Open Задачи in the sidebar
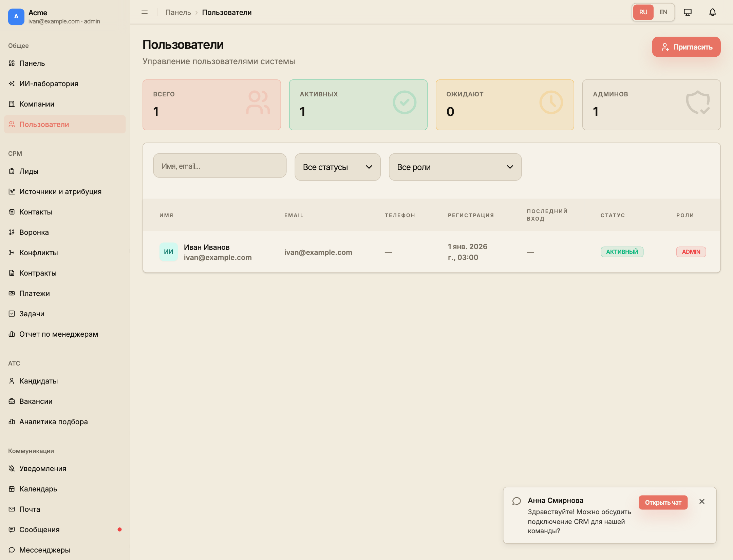 click(65, 314)
